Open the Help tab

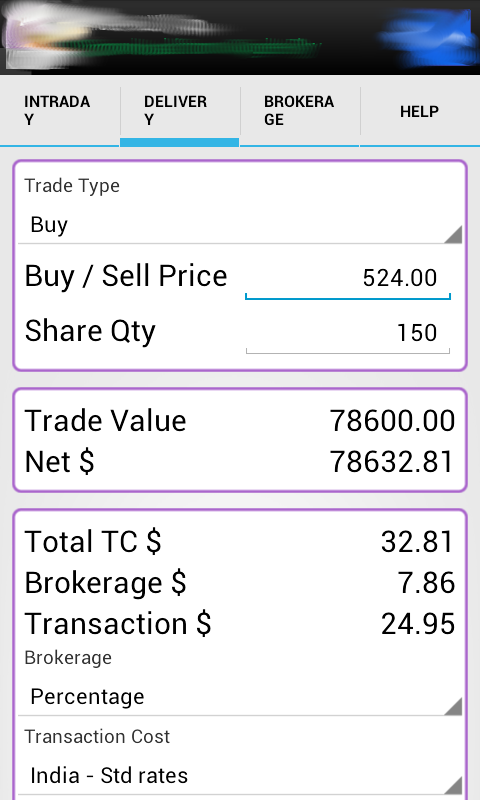coord(420,111)
